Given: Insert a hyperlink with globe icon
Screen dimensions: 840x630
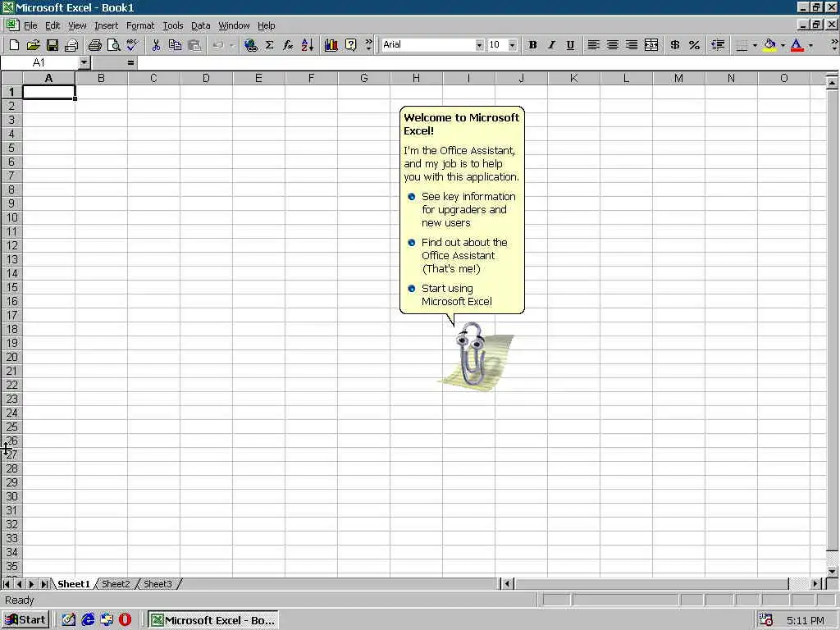Looking at the screenshot, I should (x=250, y=45).
